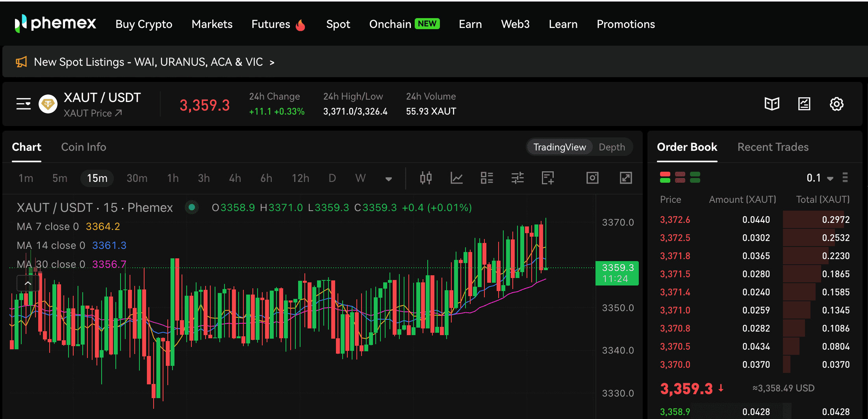Show only bids in order book

[x=695, y=177]
